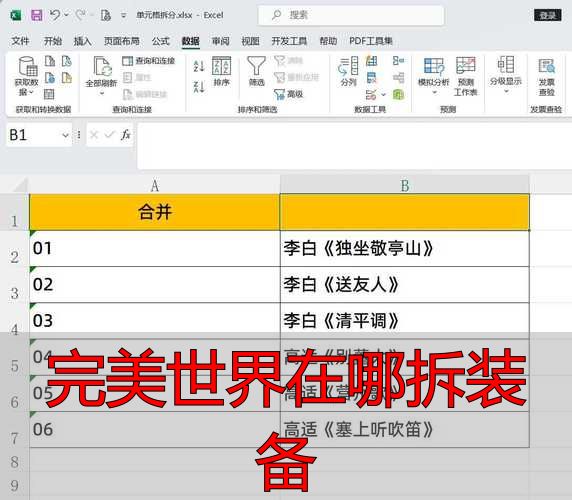Viewport: 572px width, 500px height.
Task: Switch to the 插入 tab
Action: [82, 41]
